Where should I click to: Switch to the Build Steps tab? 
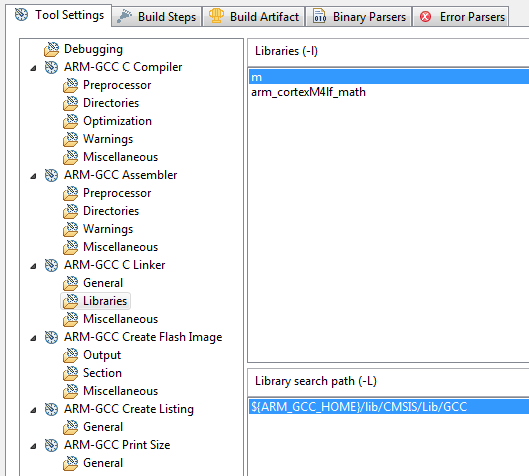click(157, 17)
